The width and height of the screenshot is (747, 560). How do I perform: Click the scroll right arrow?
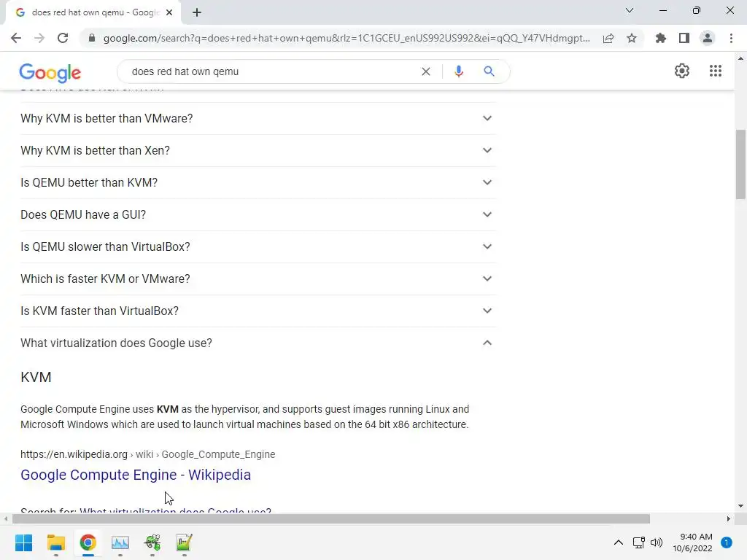pos(728,518)
